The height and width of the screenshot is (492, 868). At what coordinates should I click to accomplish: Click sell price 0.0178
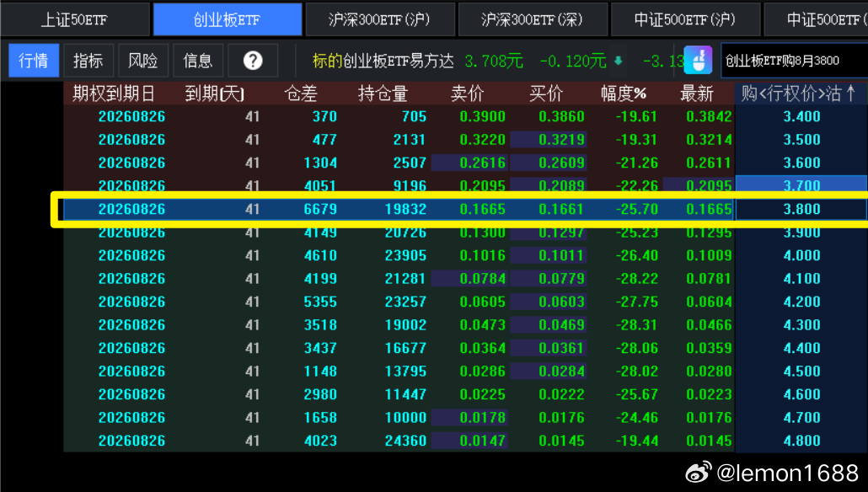482,418
